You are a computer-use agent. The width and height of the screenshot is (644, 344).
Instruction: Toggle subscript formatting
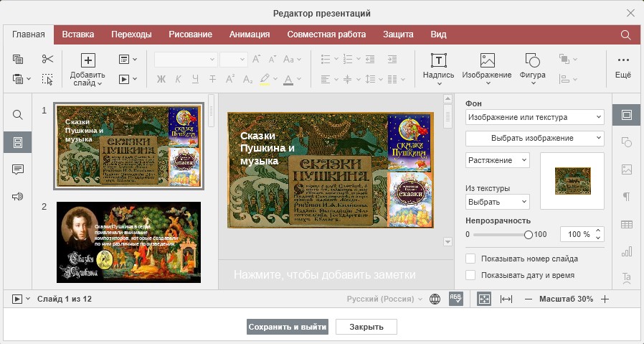tap(247, 79)
